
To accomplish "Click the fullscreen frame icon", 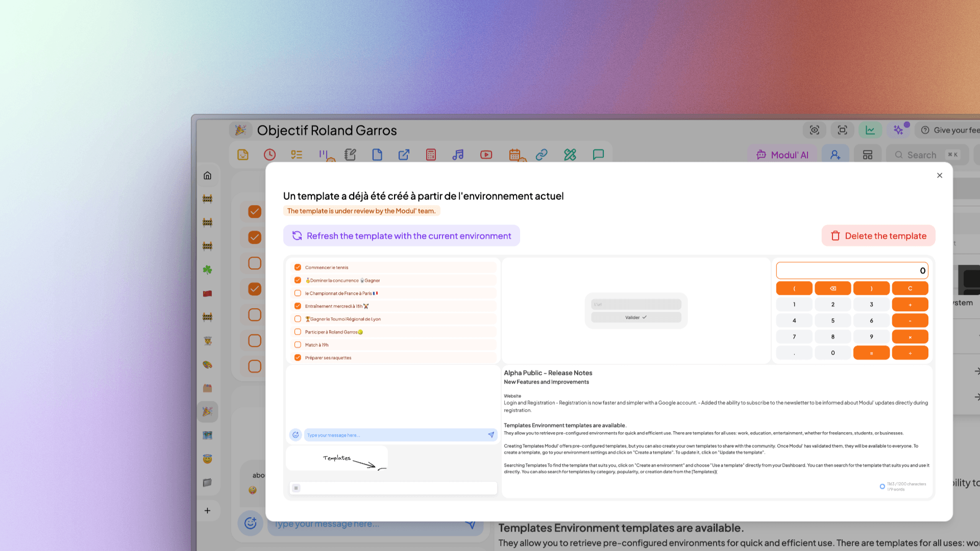I will tap(843, 130).
